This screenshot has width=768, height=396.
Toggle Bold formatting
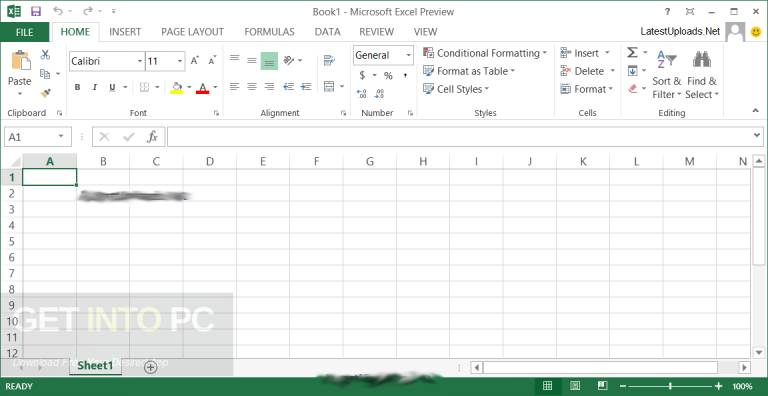77,87
